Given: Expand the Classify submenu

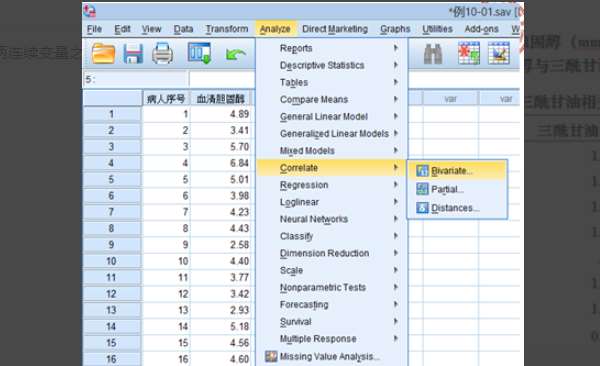Looking at the screenshot, I should [x=331, y=236].
